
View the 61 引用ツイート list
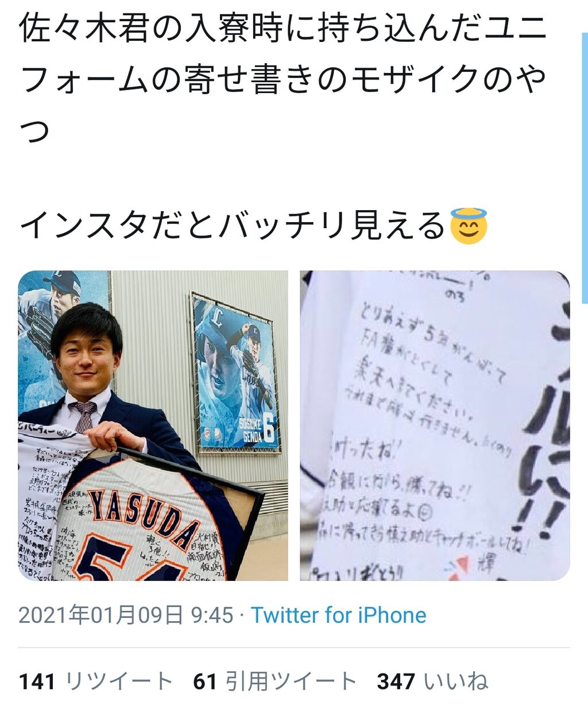point(275,682)
